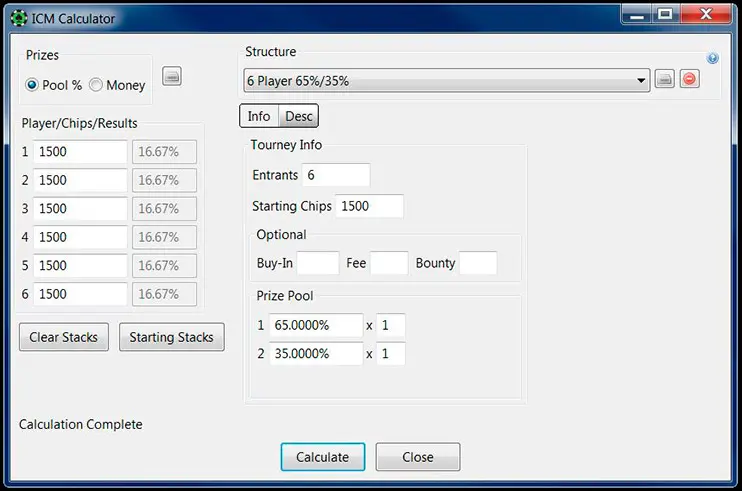Focus player 1 chips field

[80, 152]
